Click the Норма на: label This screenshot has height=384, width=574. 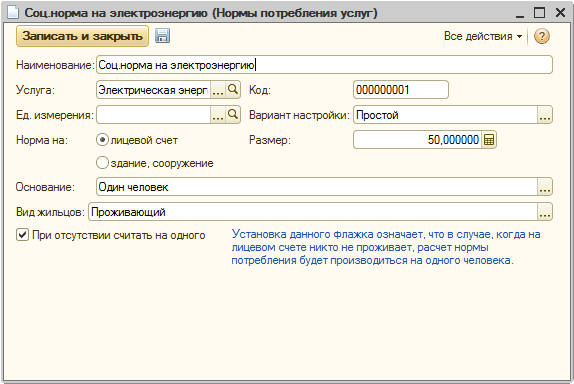point(42,140)
